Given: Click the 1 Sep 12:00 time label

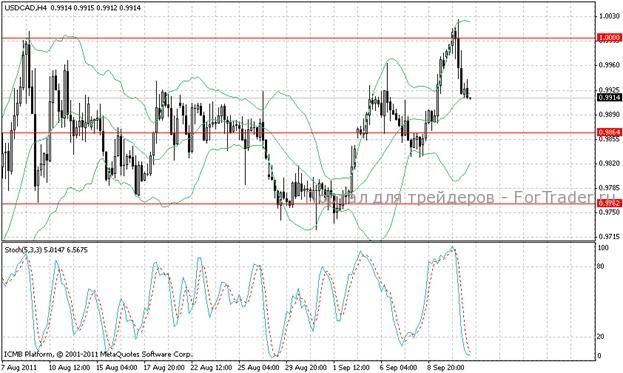Looking at the screenshot, I should coord(351,367).
